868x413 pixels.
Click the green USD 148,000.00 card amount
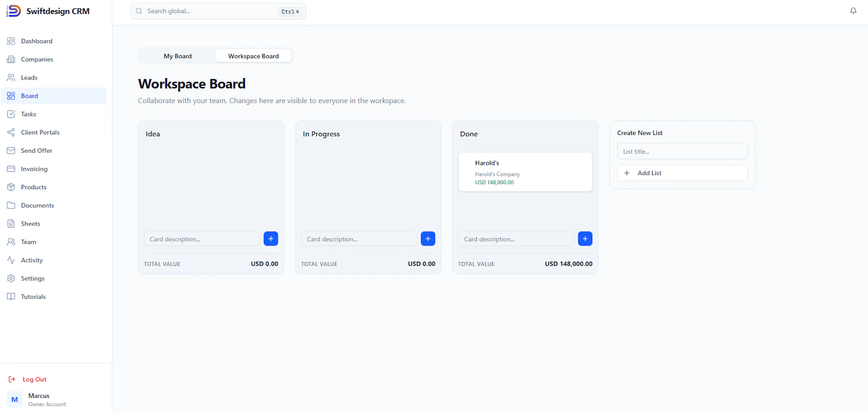pos(494,183)
